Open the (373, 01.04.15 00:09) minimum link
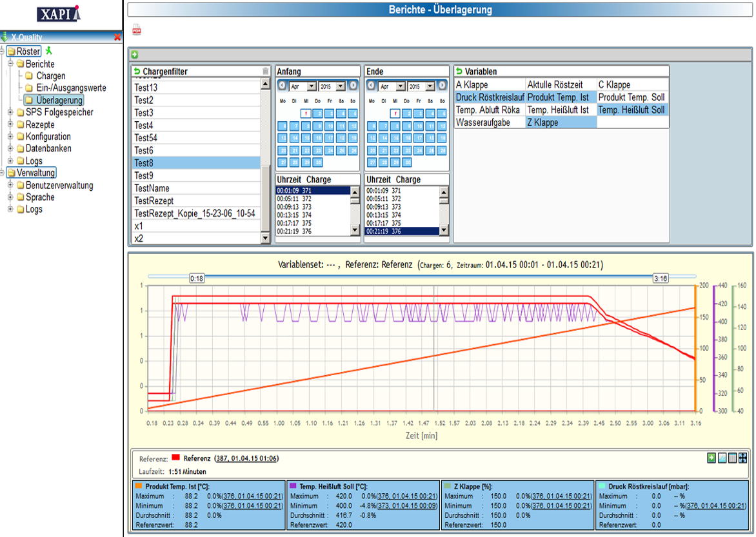The height and width of the screenshot is (537, 756). click(407, 505)
